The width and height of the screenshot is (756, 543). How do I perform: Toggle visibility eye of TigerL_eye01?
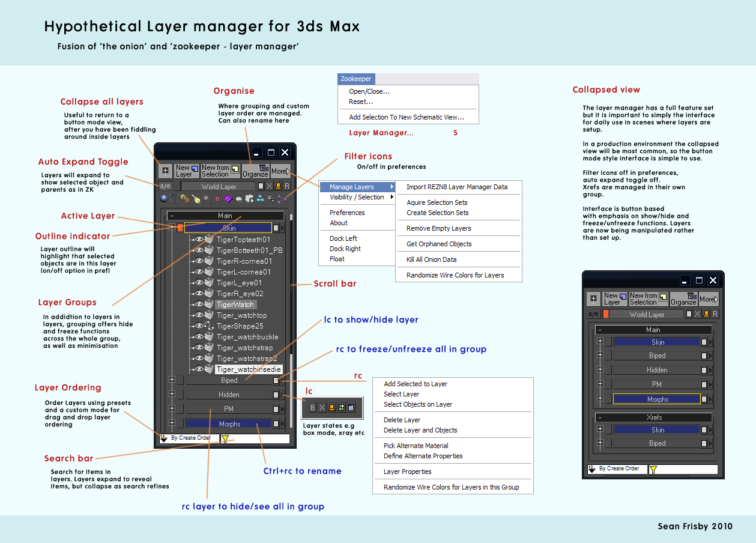(x=199, y=283)
